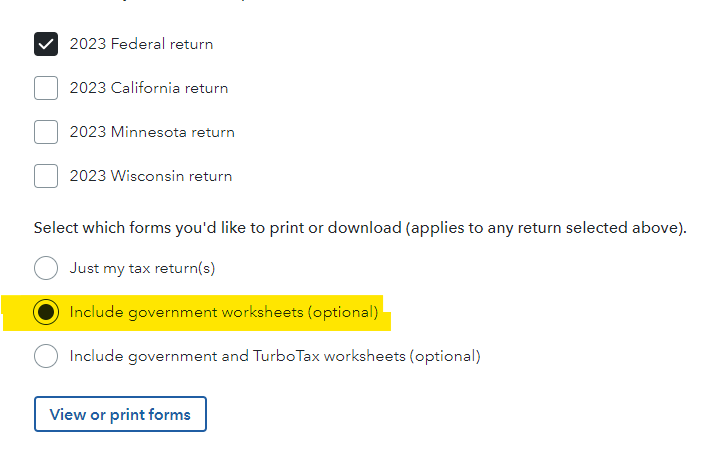721x450 pixels.
Task: Select the 'Just my tax return(s)' radio button
Action: [46, 268]
